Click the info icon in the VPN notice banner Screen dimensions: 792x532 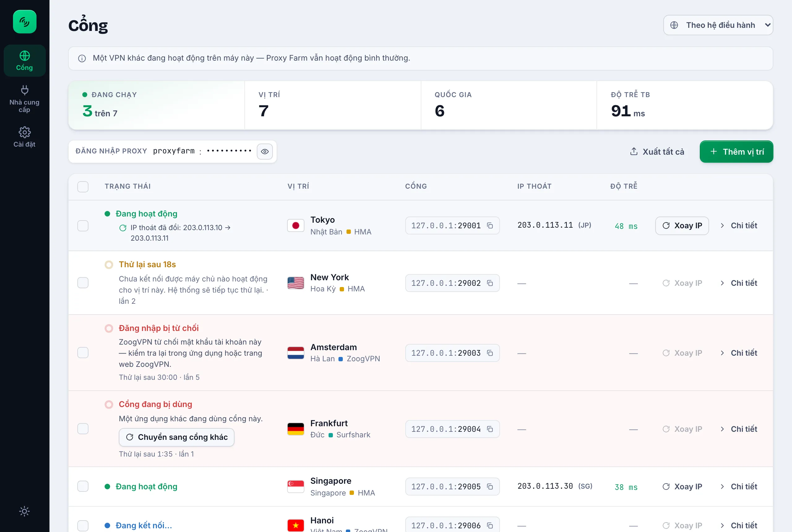(82, 58)
